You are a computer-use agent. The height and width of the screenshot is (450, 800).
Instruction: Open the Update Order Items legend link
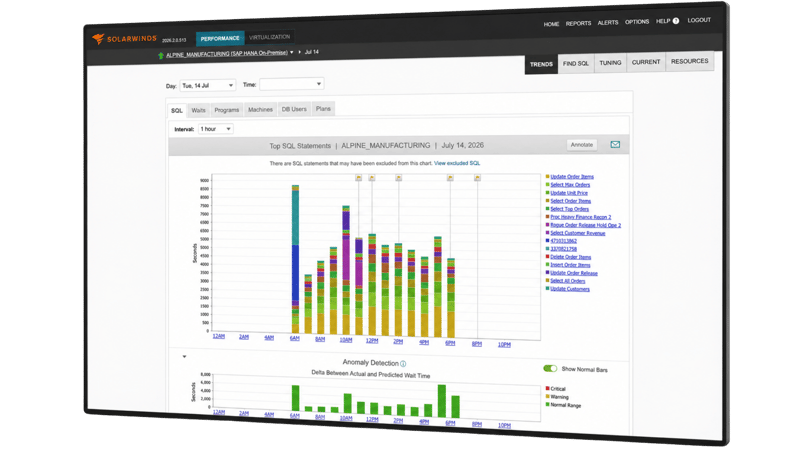(x=572, y=177)
